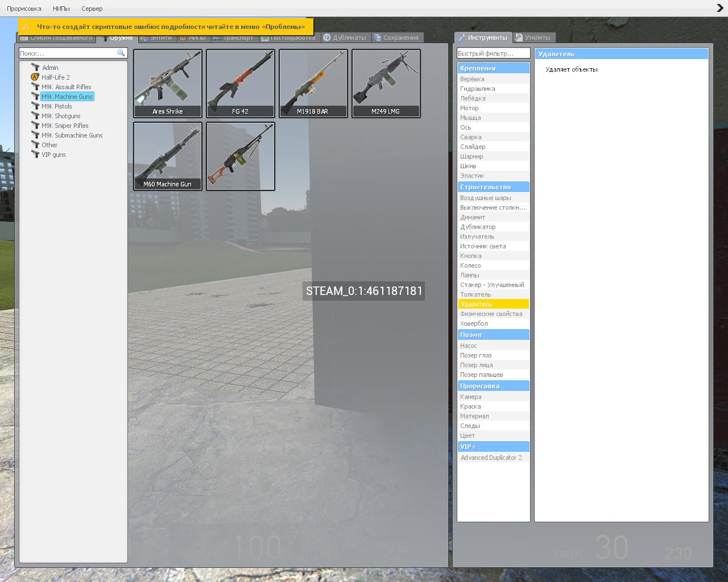
Task: Switch to the Оружие tab
Action: tap(118, 38)
